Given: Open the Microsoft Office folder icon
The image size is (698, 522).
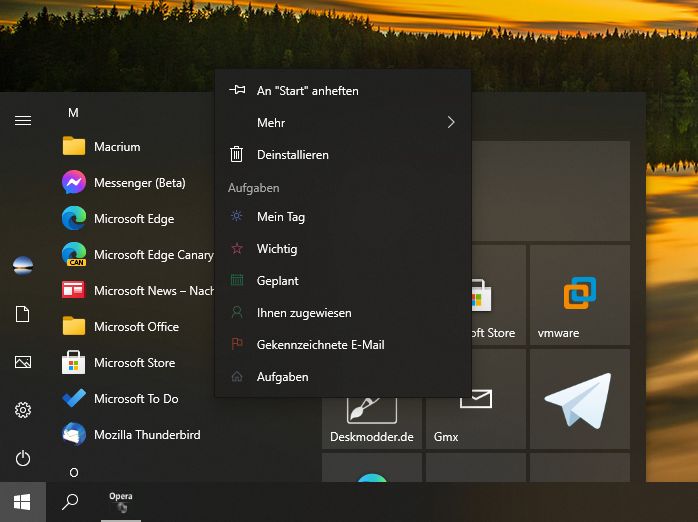Looking at the screenshot, I should pos(74,326).
